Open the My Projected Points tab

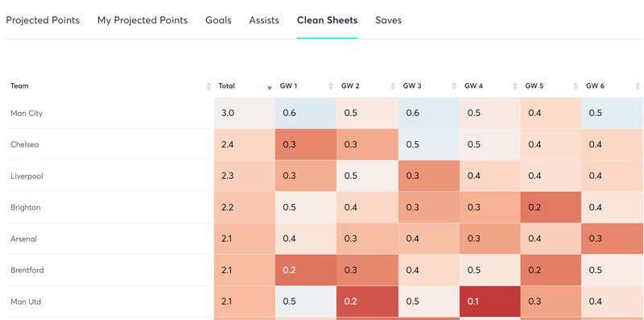click(142, 20)
